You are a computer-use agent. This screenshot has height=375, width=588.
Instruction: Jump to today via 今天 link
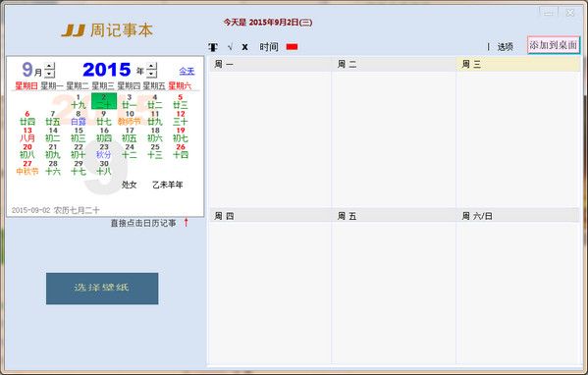click(x=187, y=71)
